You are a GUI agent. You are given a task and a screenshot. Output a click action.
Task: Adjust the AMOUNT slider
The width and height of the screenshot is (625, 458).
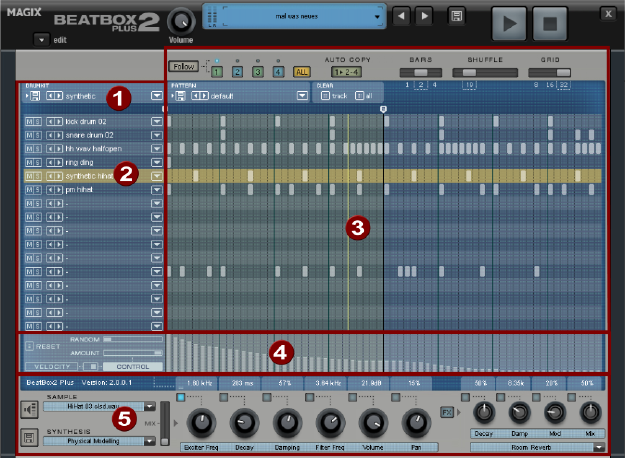[133, 353]
